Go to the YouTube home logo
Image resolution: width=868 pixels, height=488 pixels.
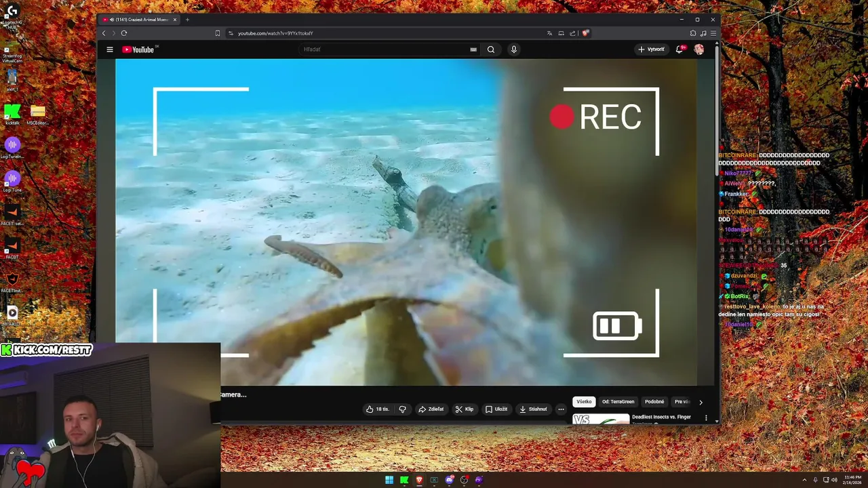pyautogui.click(x=138, y=49)
